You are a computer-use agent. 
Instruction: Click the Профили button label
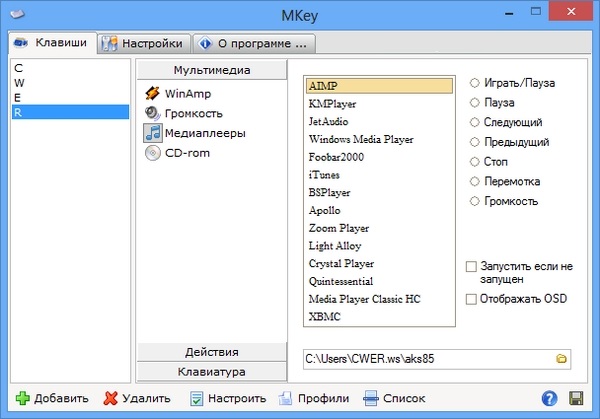[x=323, y=398]
